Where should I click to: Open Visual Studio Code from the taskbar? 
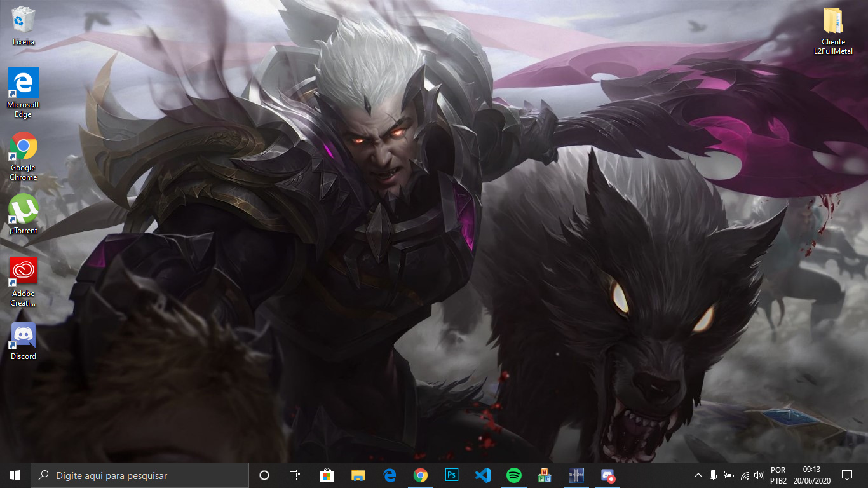483,475
